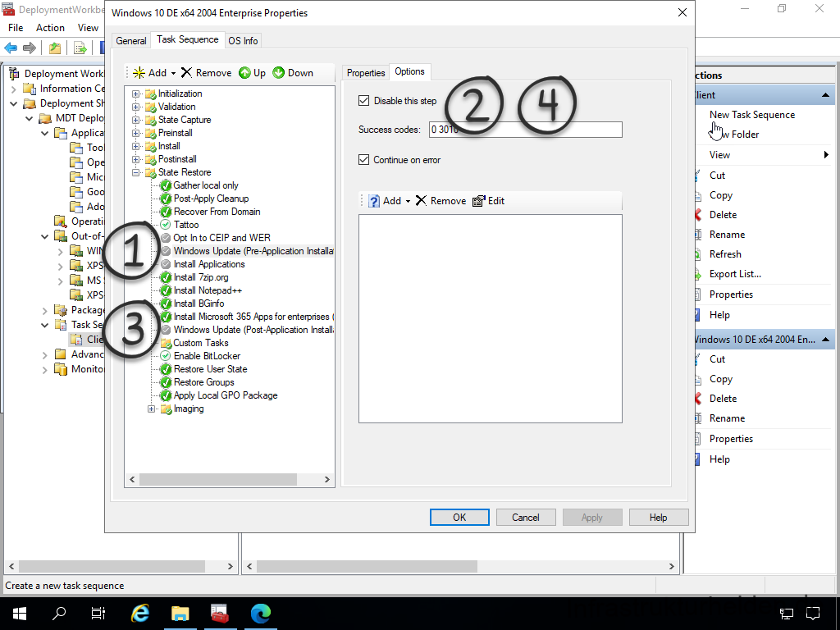Click the Edit condition icon
The width and height of the screenshot is (840, 630).
pos(478,201)
